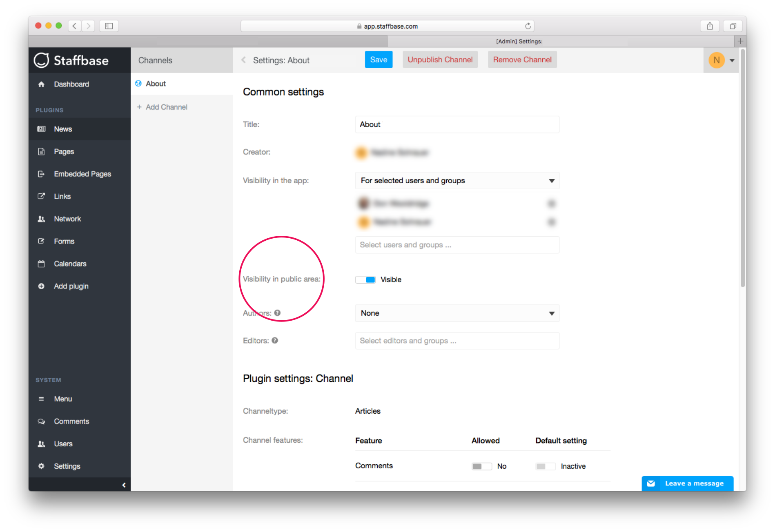Go back with the Settings back chevron

243,60
